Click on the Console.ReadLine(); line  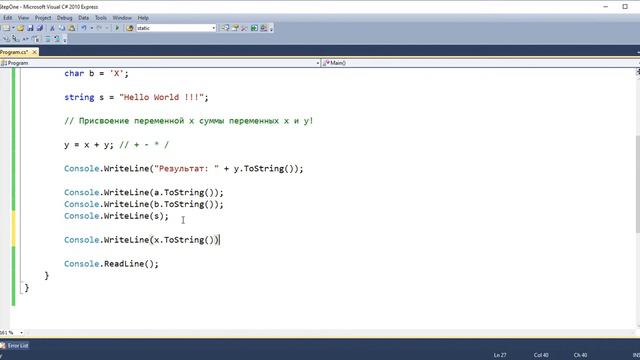(x=111, y=264)
